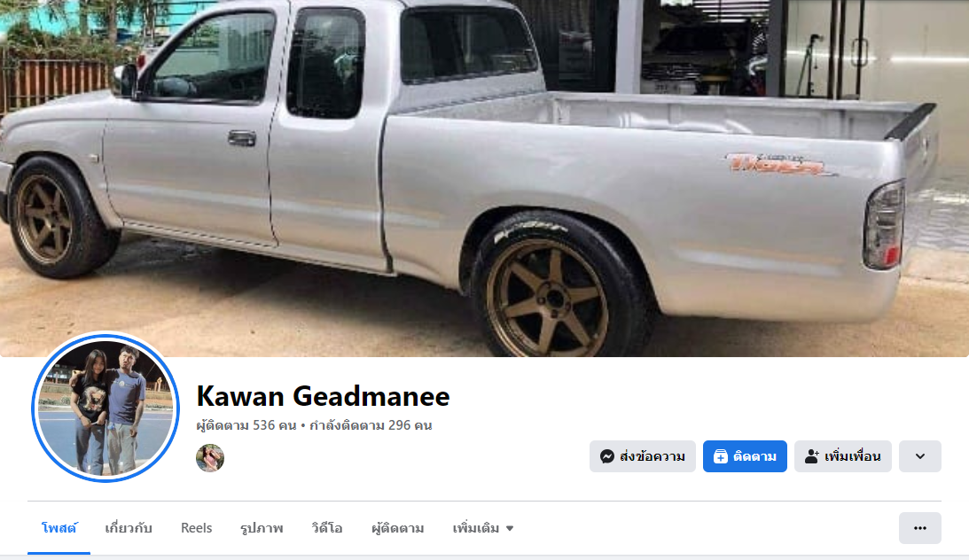This screenshot has height=560, width=969.
Task: Expand the chevron-down button beside เพิ่มเพื่อน
Action: tap(919, 456)
